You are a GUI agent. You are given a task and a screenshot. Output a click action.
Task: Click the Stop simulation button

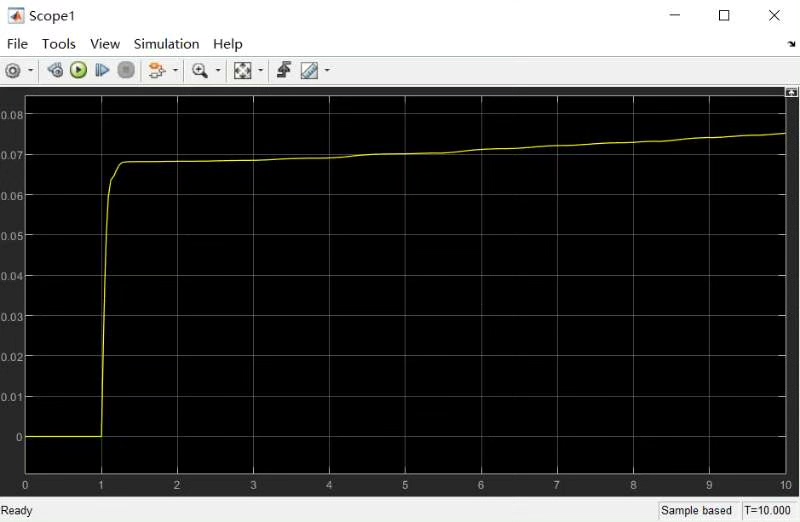[126, 70]
